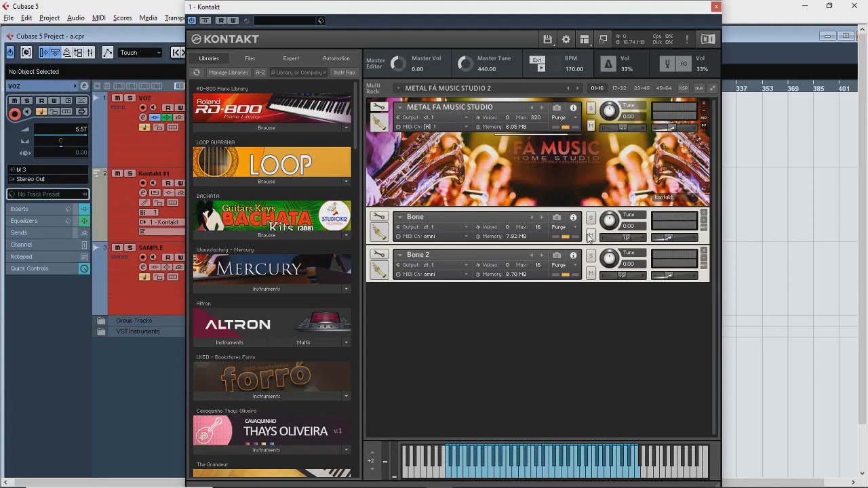This screenshot has height=488, width=868.
Task: Open the Audio menu in Cubase
Action: (76, 18)
